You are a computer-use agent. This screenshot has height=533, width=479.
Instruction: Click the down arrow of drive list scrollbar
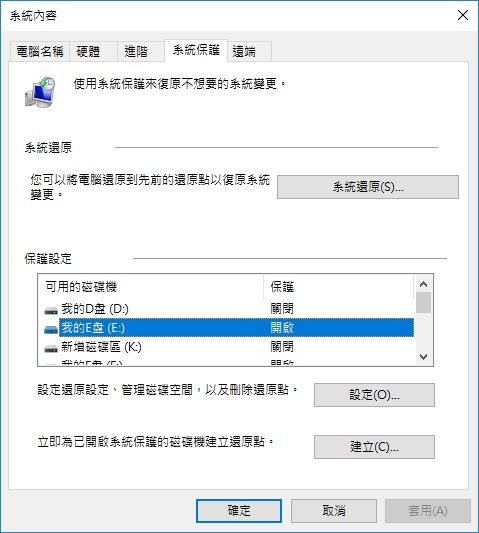pos(423,357)
